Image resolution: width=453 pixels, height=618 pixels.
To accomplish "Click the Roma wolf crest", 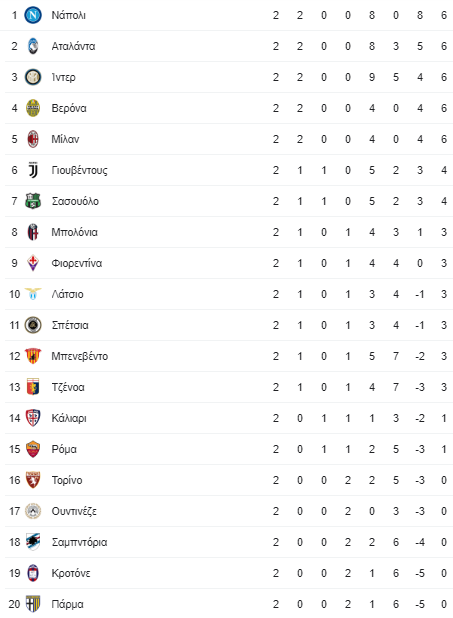I will pos(33,449).
